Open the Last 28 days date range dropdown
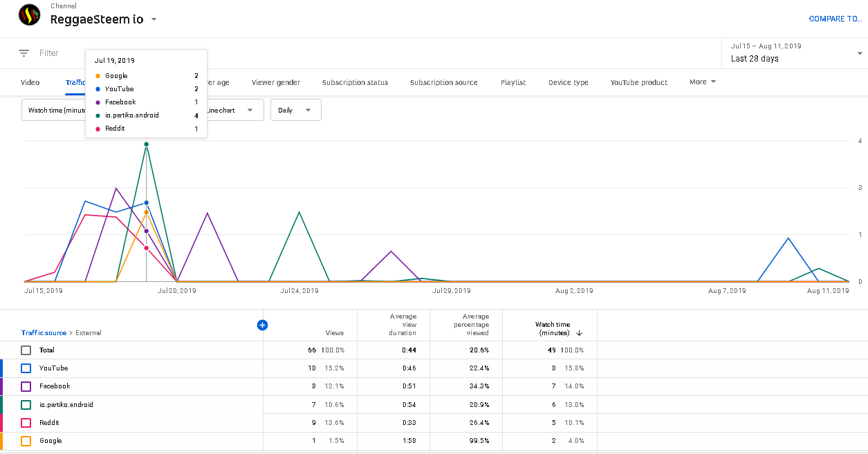Screen dimensions: 868x454 pos(795,53)
